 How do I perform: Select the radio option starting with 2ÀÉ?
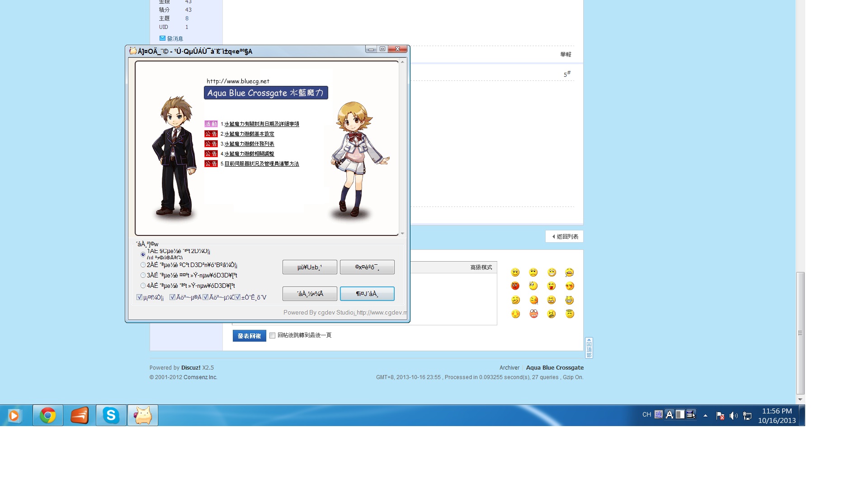point(143,265)
